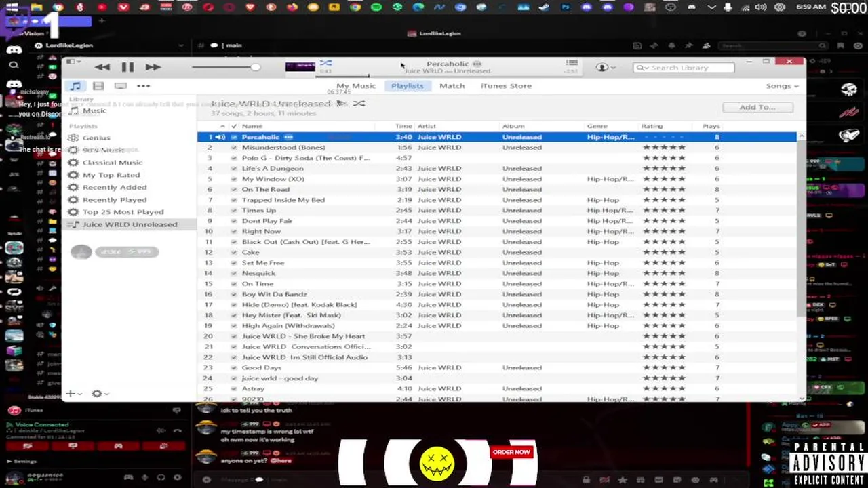Screen dimensions: 868x488
Task: Select the song Cake
Action: [x=250, y=252]
